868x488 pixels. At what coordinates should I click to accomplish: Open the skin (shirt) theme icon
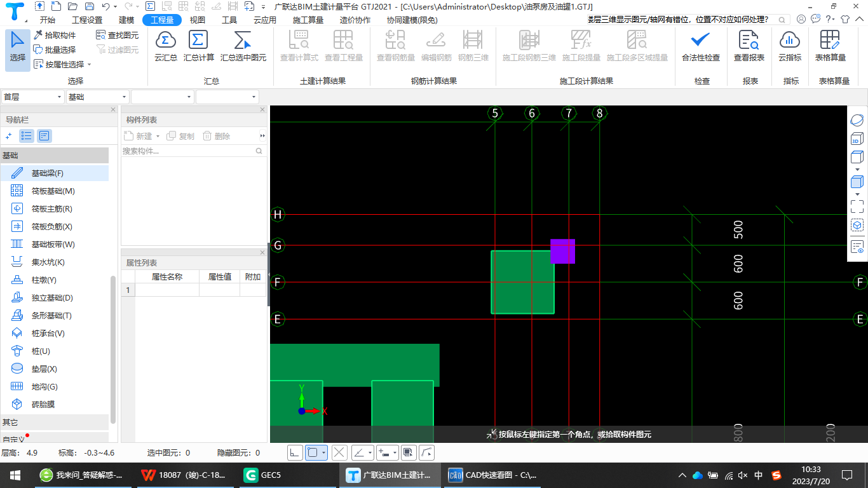pos(845,19)
